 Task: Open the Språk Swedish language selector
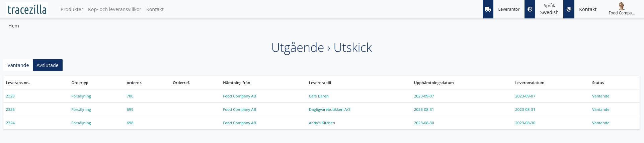(549, 9)
